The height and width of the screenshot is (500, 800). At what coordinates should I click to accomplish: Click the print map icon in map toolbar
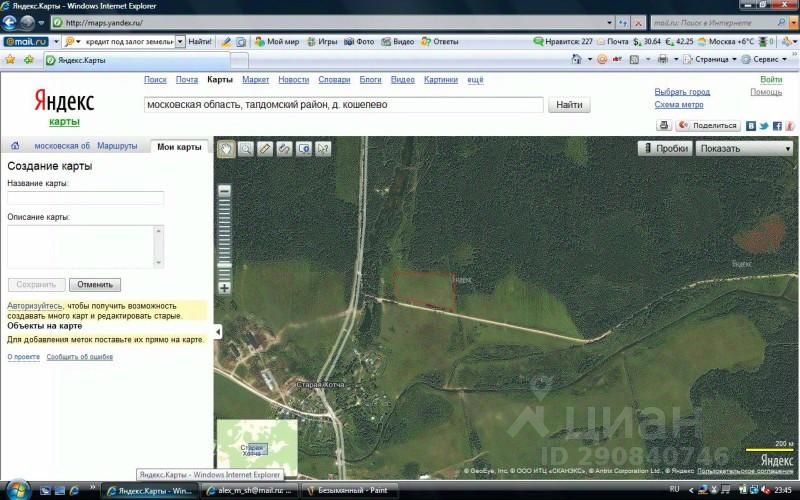click(x=304, y=148)
